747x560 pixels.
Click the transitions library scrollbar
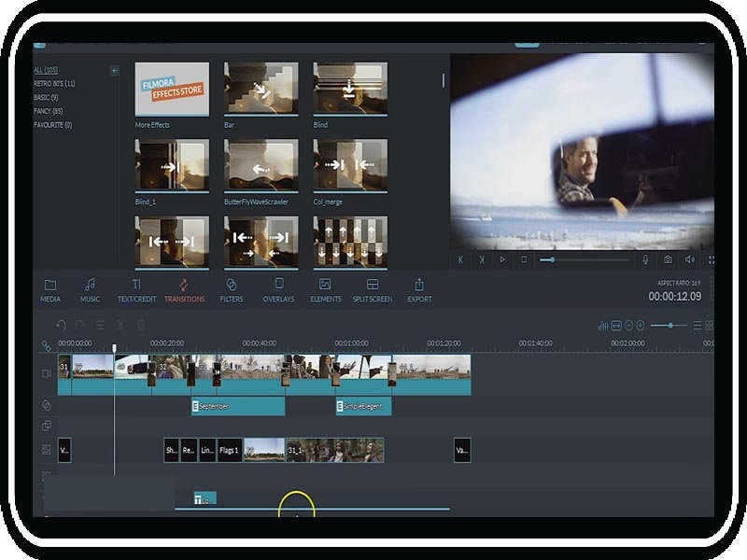coord(443,80)
